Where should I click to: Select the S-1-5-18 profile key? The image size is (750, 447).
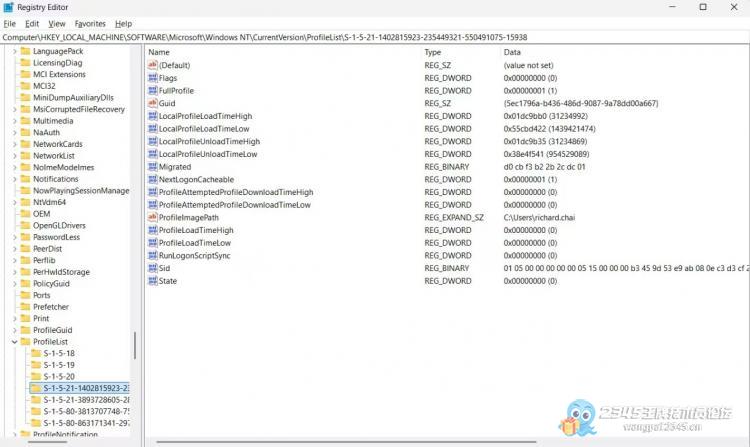[x=59, y=353]
